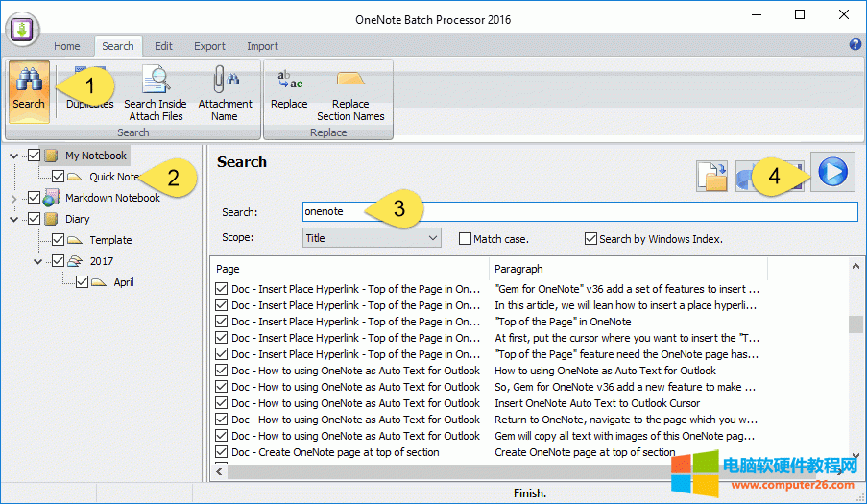Switch to the Home ribbon tab
Screen dimensions: 867x504
pos(67,46)
